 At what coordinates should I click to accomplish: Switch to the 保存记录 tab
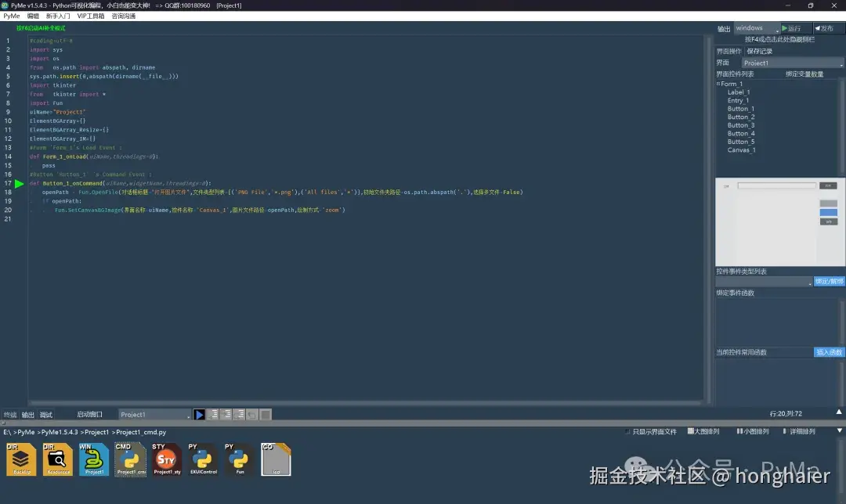coord(760,51)
